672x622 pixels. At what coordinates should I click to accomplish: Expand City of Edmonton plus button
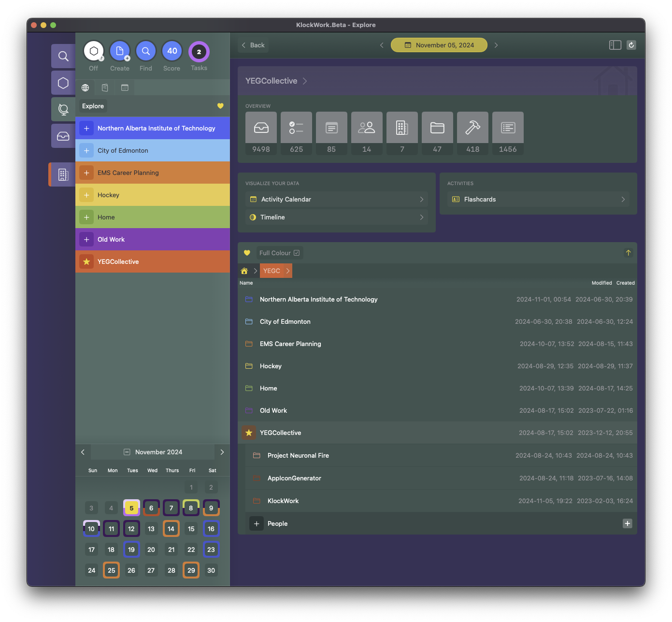pyautogui.click(x=86, y=150)
